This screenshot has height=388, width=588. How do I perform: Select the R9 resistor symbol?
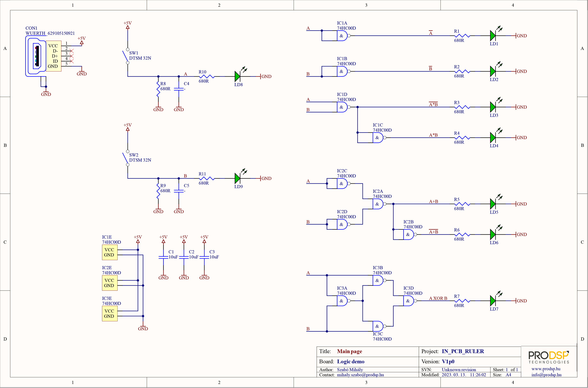coord(158,191)
